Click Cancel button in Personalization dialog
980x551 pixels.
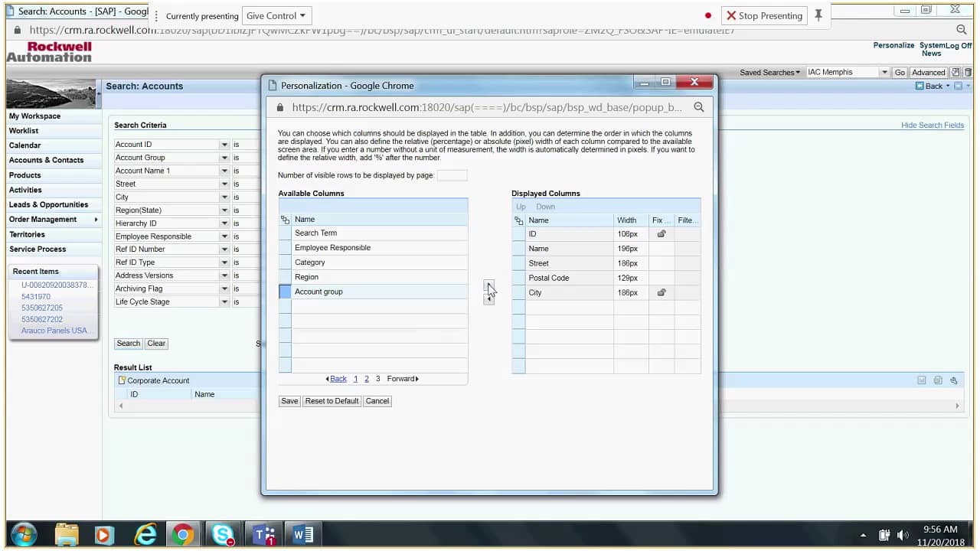point(377,401)
